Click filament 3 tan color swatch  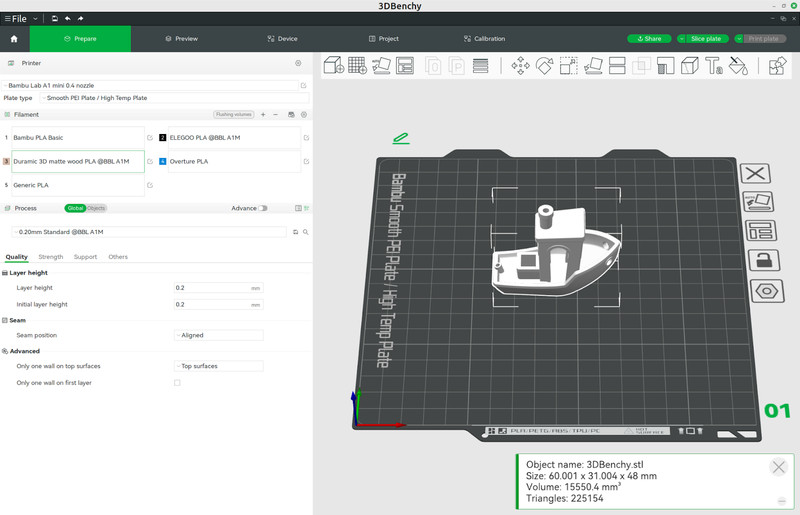pyautogui.click(x=6, y=161)
